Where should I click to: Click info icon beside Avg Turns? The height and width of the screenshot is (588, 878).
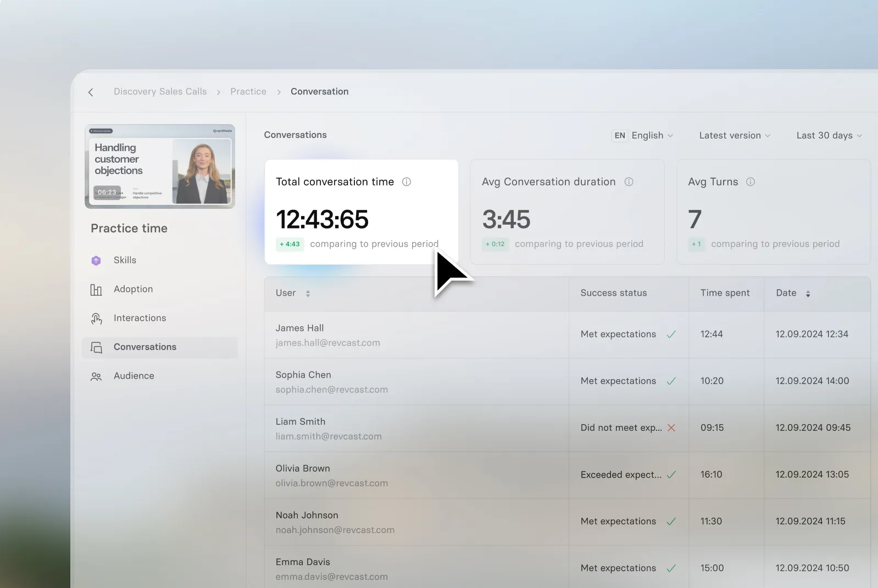751,182
